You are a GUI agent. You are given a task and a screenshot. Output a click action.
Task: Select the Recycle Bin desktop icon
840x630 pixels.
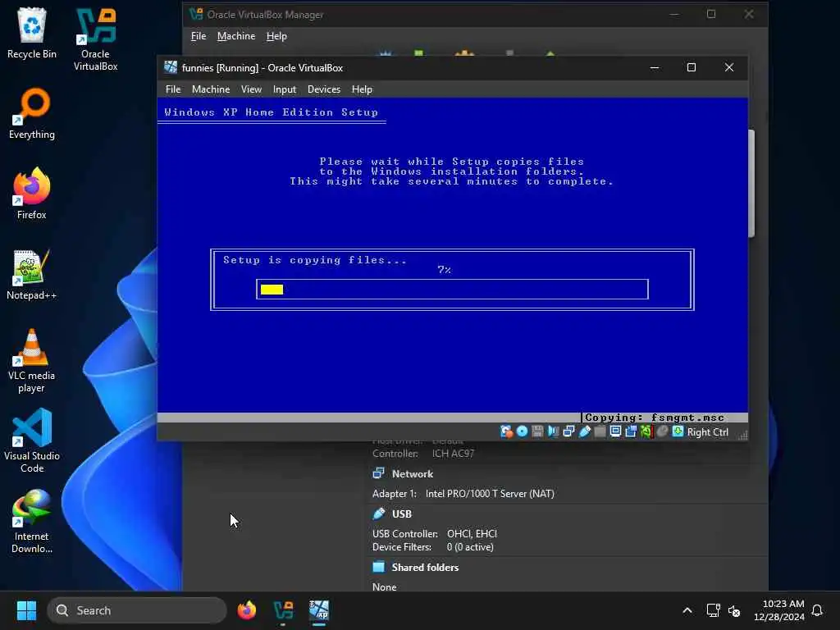pos(32,33)
